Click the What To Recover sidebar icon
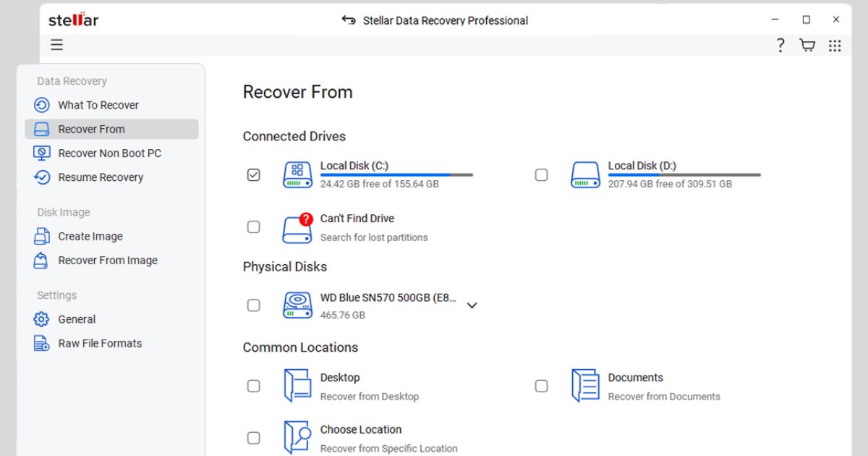 42,105
